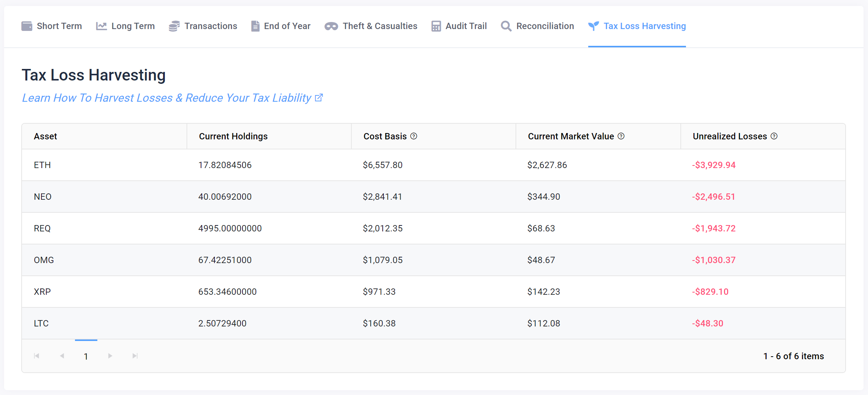Click cost basis $1,079.05
The image size is (868, 395).
pos(383,260)
